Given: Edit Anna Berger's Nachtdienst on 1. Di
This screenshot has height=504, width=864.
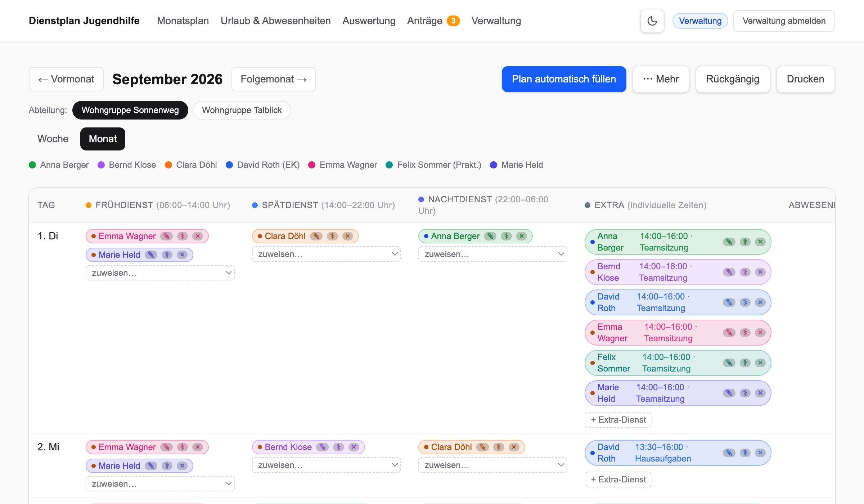Looking at the screenshot, I should pyautogui.click(x=490, y=236).
